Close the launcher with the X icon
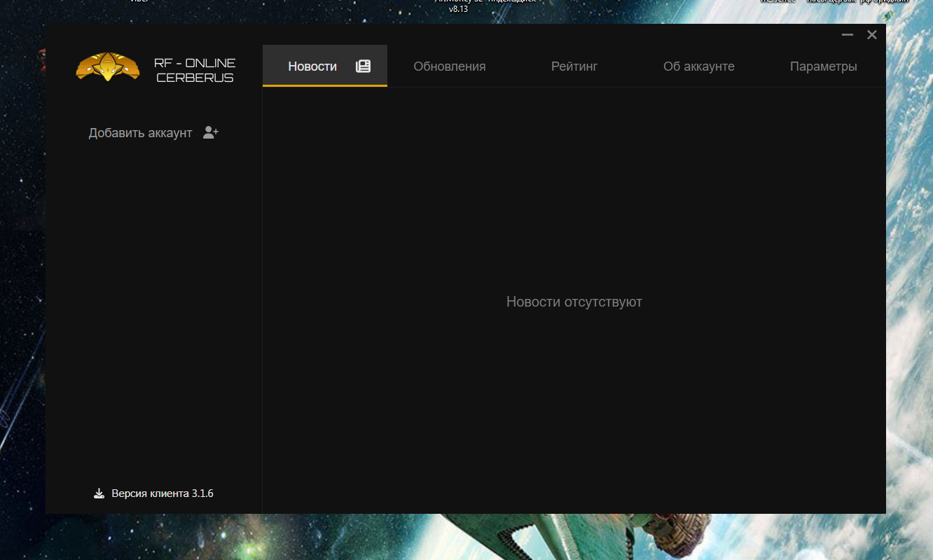933x560 pixels. (x=872, y=34)
